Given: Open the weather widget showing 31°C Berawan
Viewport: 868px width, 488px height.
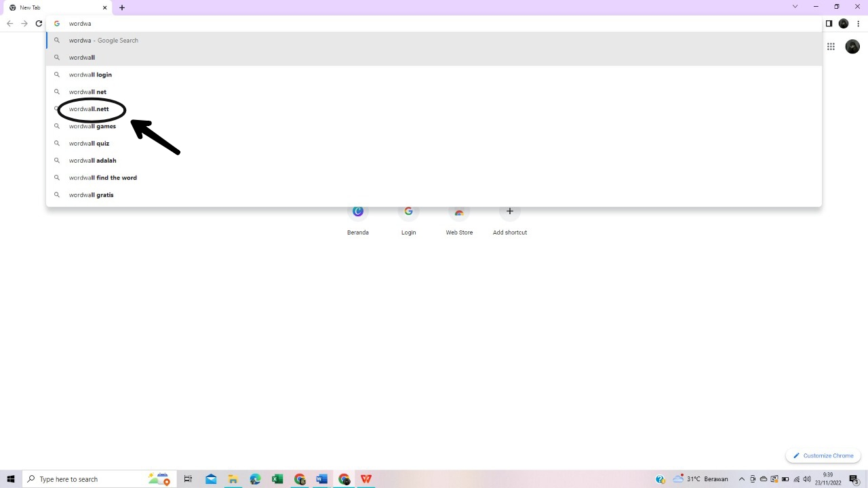Looking at the screenshot, I should [700, 479].
